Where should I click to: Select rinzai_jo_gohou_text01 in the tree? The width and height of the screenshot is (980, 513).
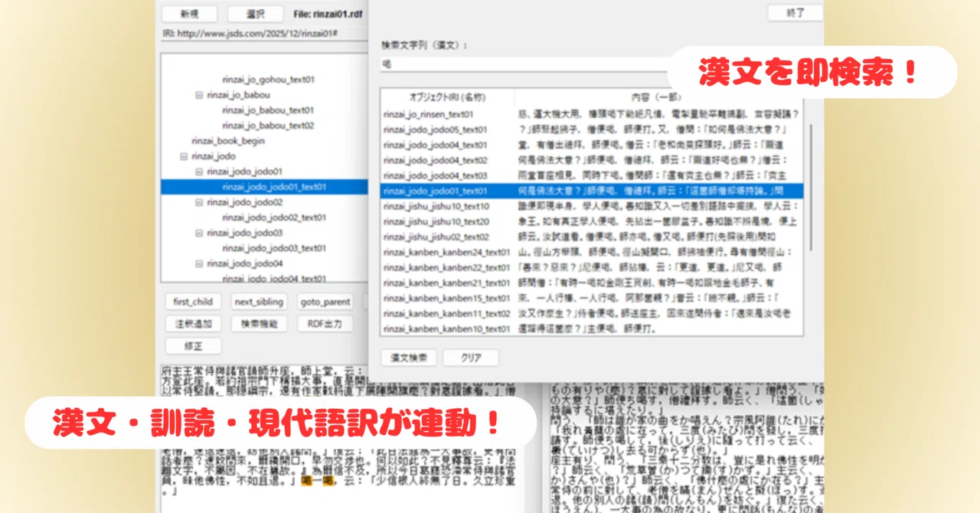tap(268, 80)
